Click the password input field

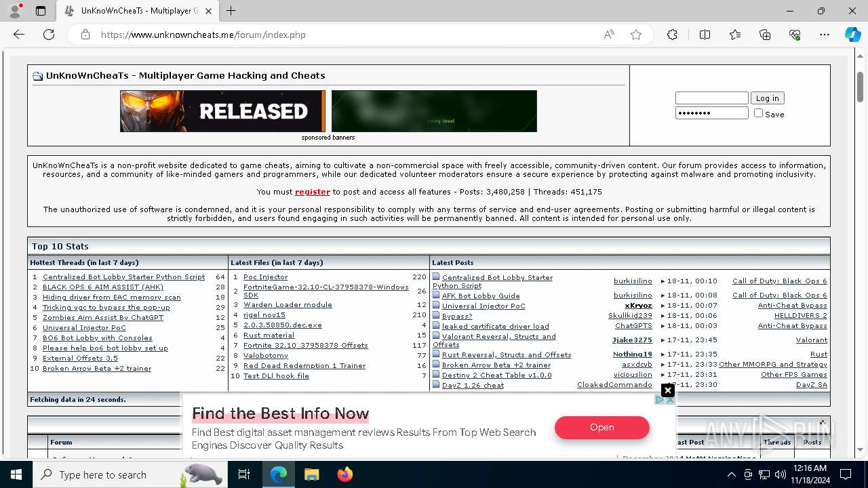click(711, 113)
